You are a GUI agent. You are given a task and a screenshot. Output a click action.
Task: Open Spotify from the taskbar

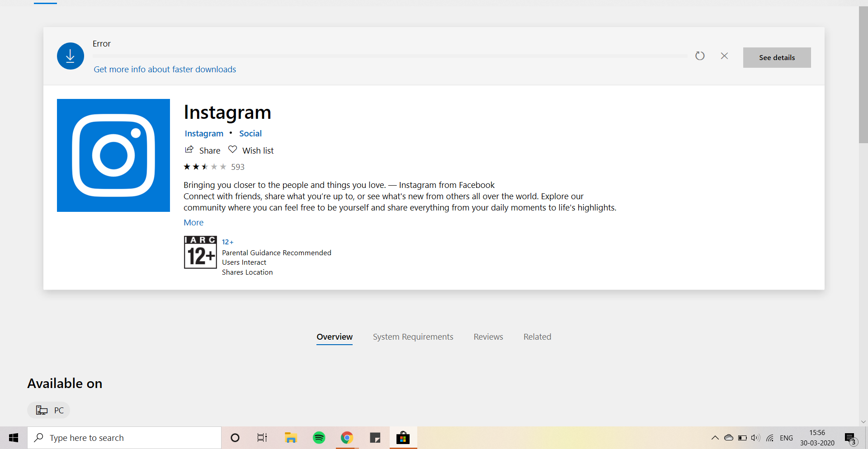click(319, 438)
